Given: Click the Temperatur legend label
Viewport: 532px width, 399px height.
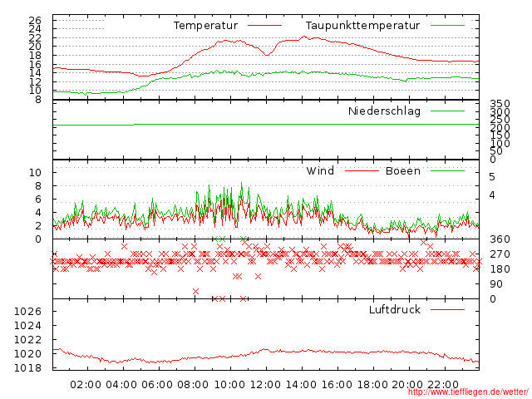Looking at the screenshot, I should click(x=205, y=26).
